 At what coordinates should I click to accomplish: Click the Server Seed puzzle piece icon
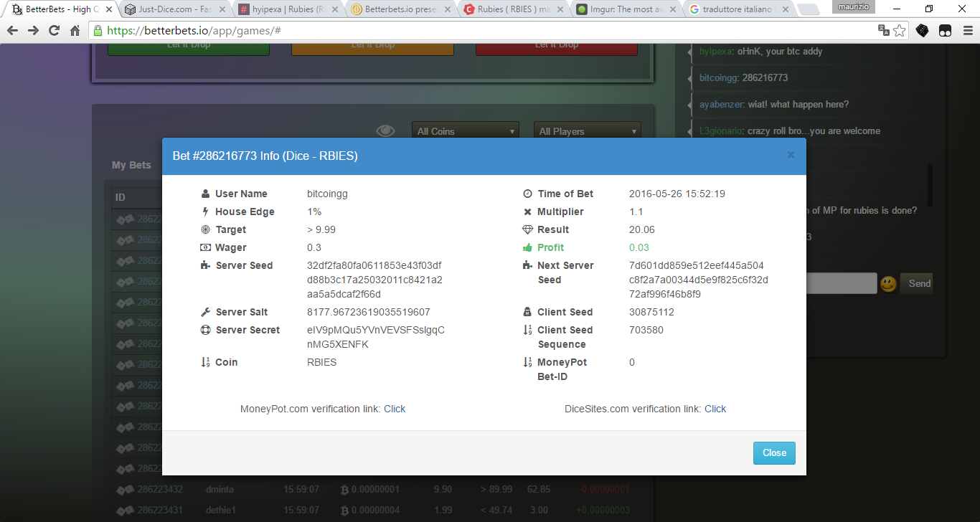pos(206,265)
